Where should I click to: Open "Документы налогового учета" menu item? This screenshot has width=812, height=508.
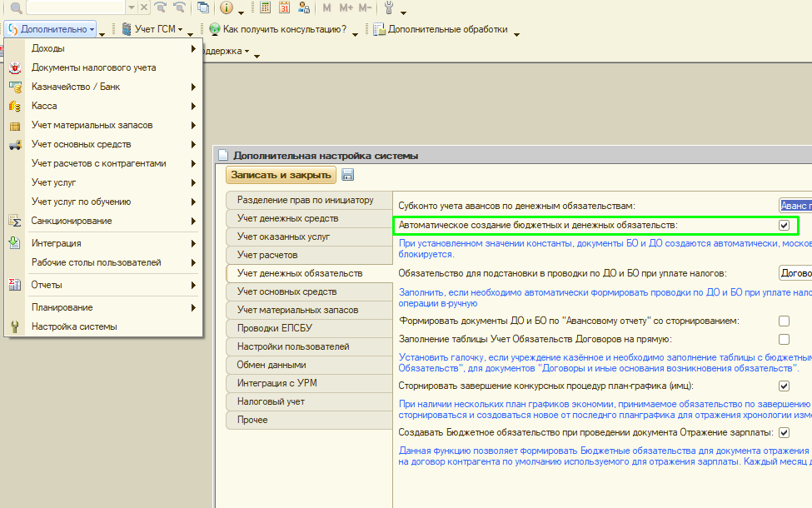coord(93,67)
